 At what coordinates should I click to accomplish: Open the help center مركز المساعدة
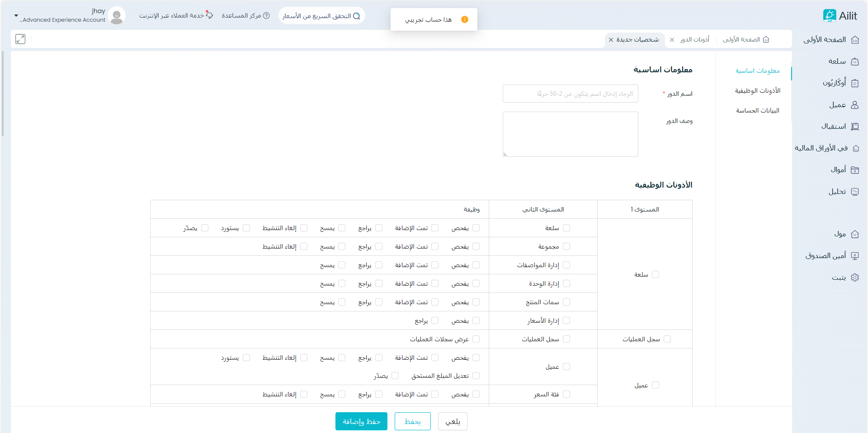tap(245, 16)
